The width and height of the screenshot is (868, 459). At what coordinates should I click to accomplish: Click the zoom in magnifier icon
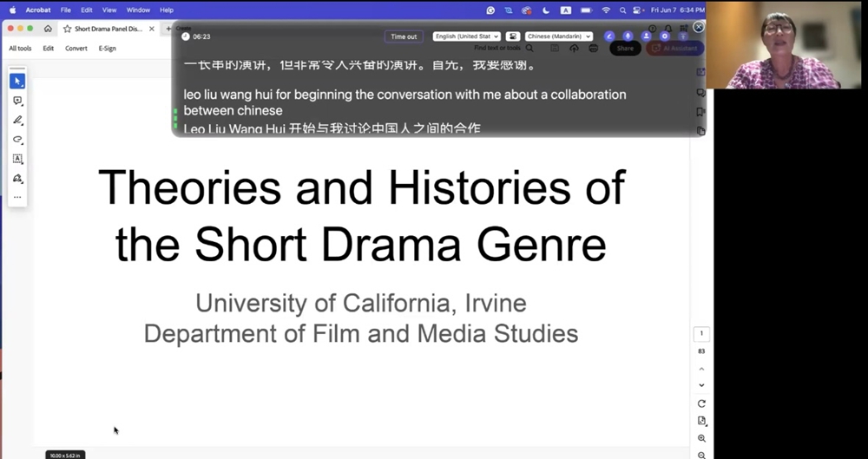coord(701,438)
